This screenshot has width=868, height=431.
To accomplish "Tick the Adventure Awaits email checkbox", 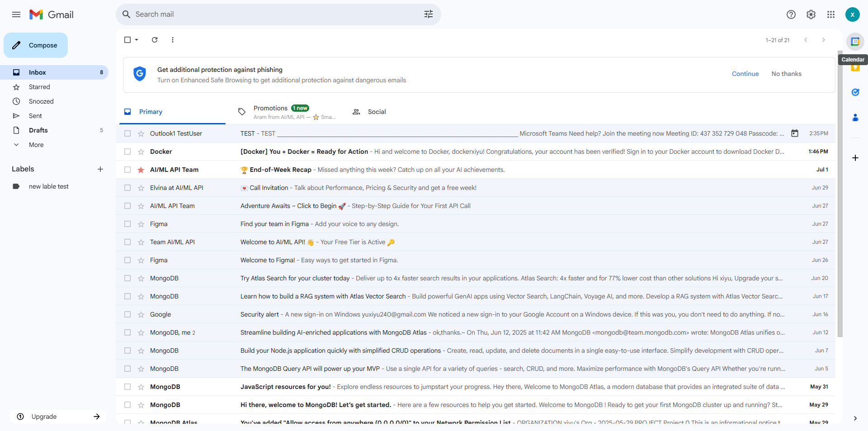I will pos(127,206).
